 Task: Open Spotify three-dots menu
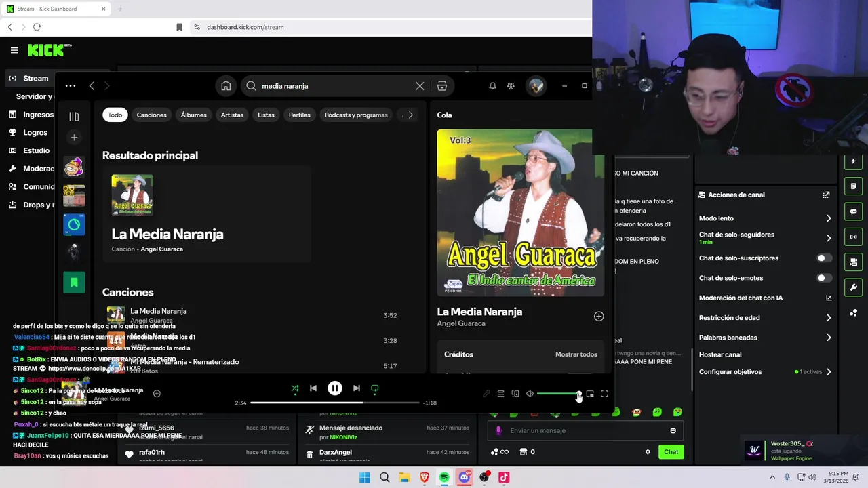[71, 86]
